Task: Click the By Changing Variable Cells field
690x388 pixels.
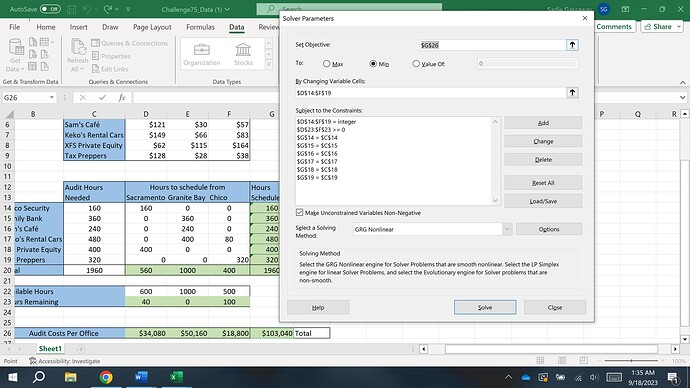Action: coord(430,93)
